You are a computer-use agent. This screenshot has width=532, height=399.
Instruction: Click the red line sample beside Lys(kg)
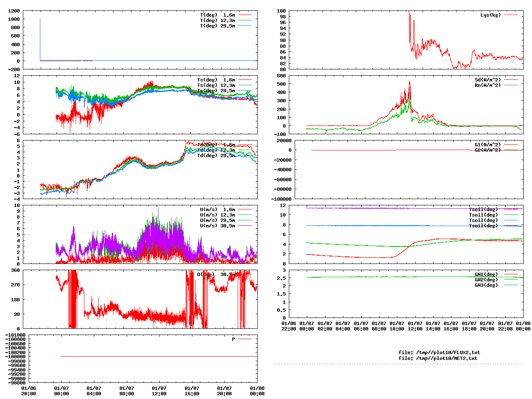tap(511, 15)
